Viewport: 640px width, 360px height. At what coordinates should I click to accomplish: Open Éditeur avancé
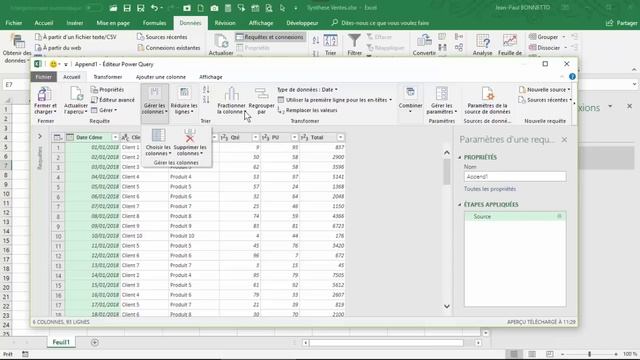click(113, 100)
